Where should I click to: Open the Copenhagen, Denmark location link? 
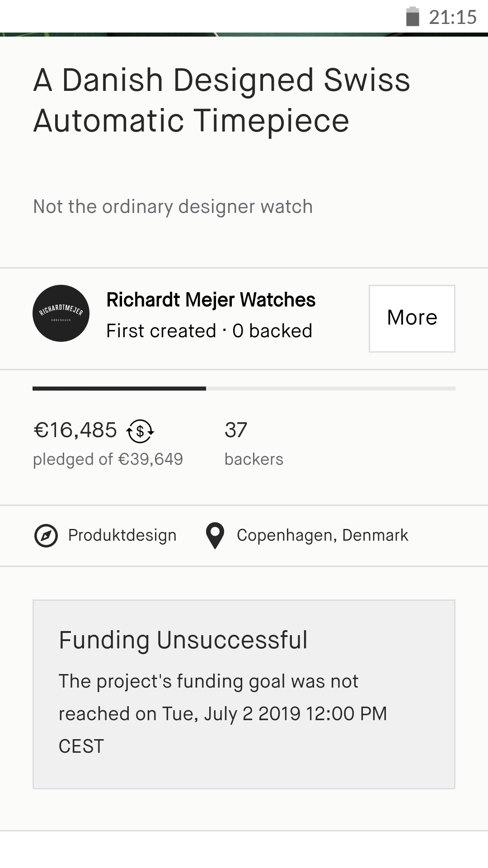coord(322,535)
